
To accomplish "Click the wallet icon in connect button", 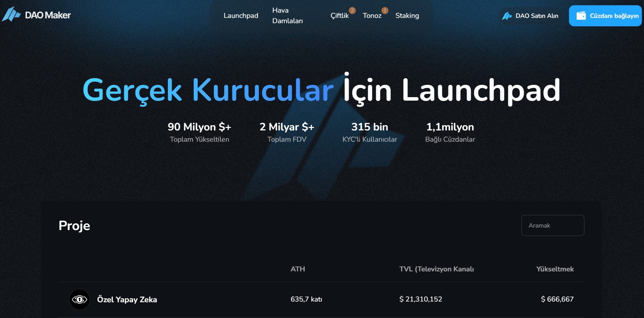I will 581,16.
